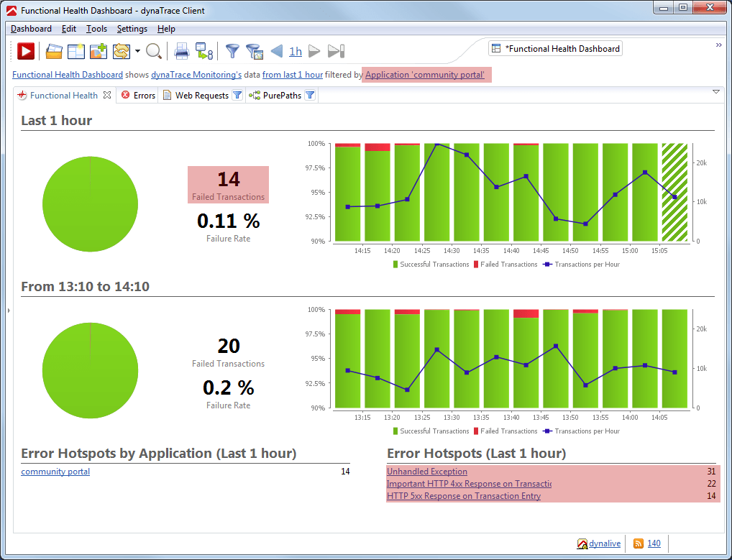732x560 pixels.
Task: Click the Functional Health tab's heartbeat icon
Action: 22,95
